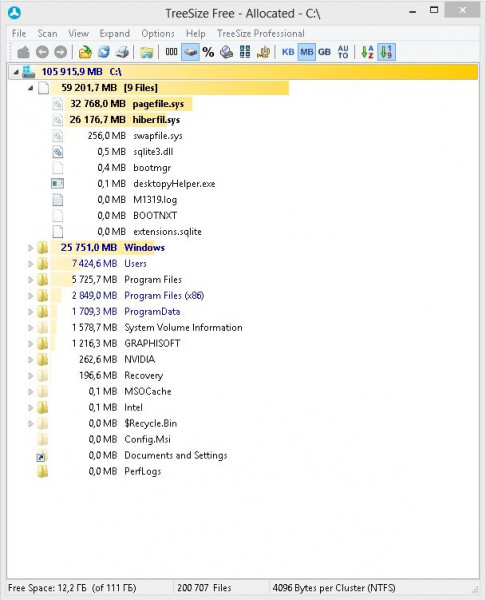
Task: Set size unit to MB
Action: [307, 52]
